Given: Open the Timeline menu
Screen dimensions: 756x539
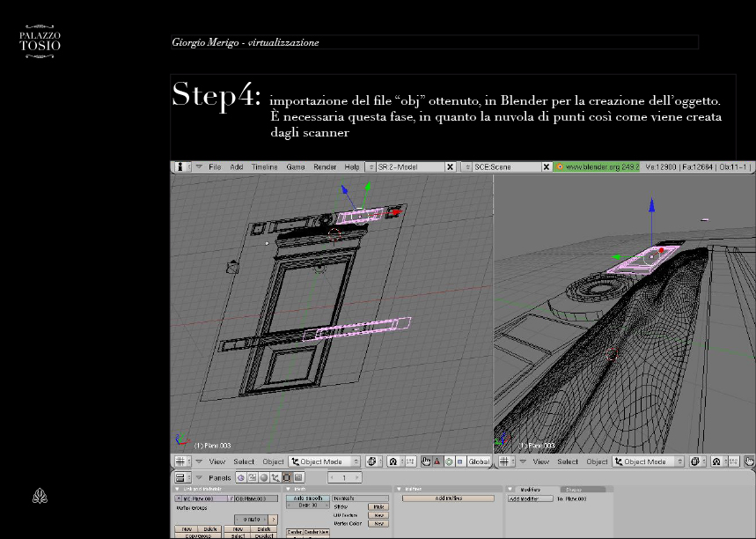Looking at the screenshot, I should point(264,167).
